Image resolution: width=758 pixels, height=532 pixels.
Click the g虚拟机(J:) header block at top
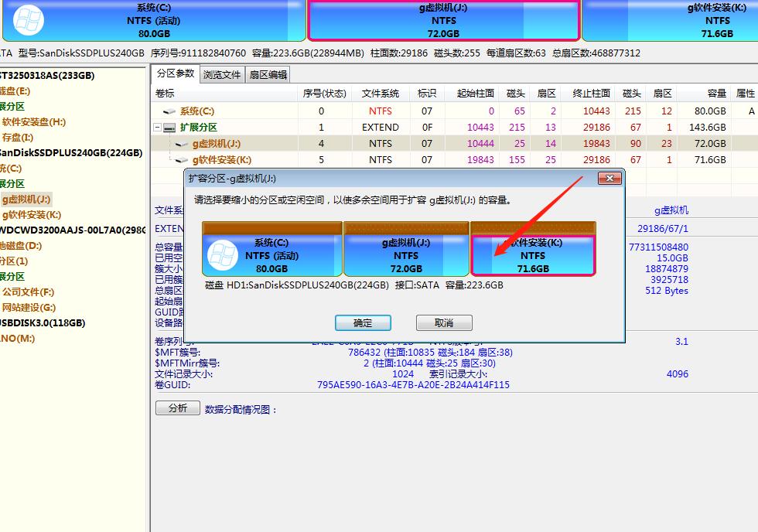444,20
